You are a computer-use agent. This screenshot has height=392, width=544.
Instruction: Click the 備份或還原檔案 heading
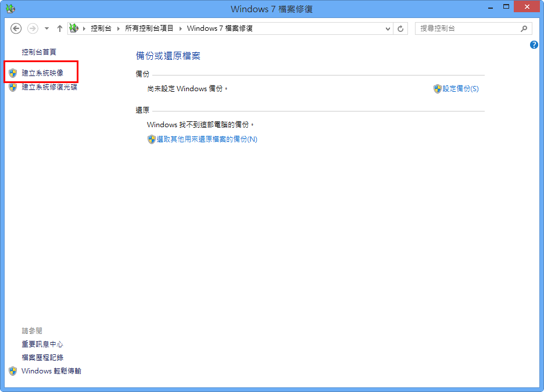(x=168, y=56)
